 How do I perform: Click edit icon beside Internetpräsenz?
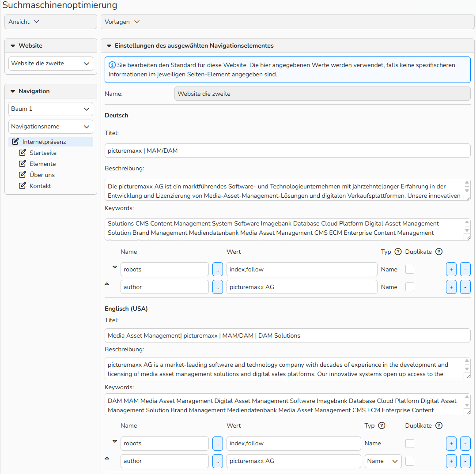tap(15, 141)
